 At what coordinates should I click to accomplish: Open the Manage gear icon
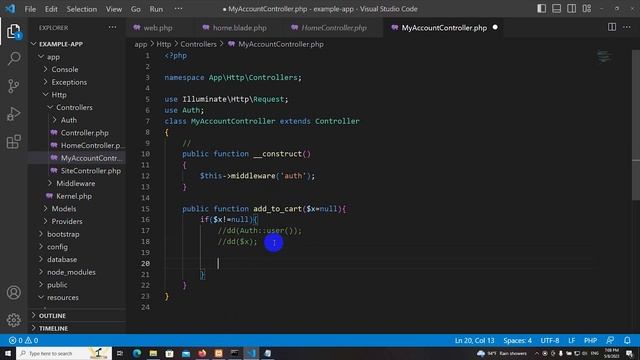tap(13, 320)
